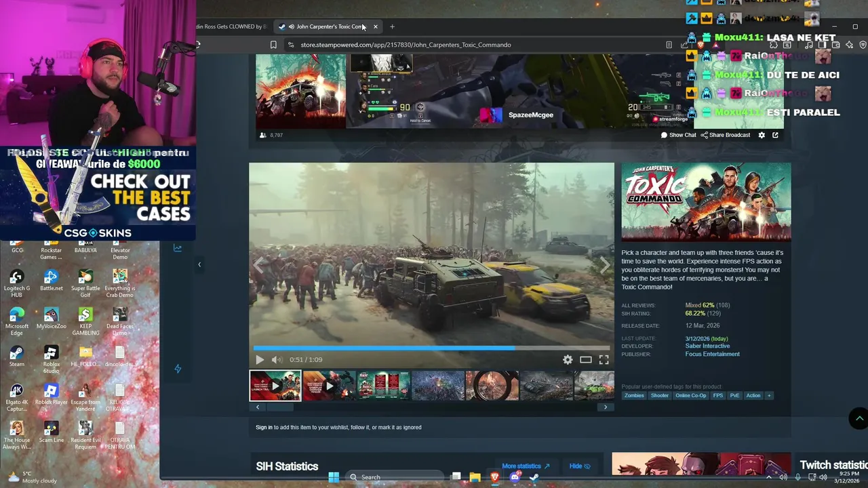
Task: Open the Escape from Yandere desktop shortcut
Action: tap(85, 398)
